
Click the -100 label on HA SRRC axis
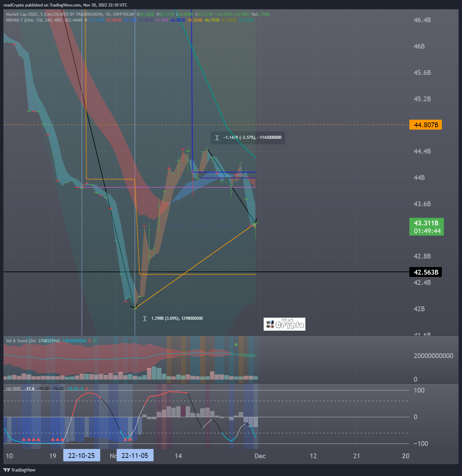click(x=421, y=444)
